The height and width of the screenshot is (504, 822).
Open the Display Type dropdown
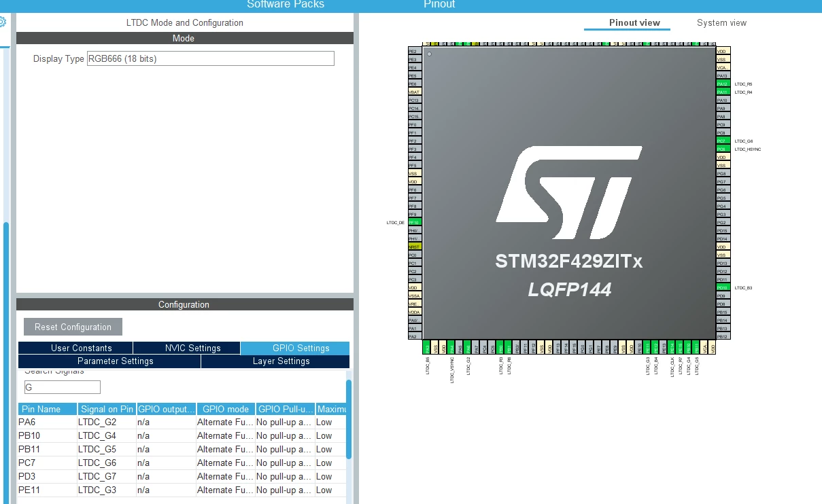point(211,58)
